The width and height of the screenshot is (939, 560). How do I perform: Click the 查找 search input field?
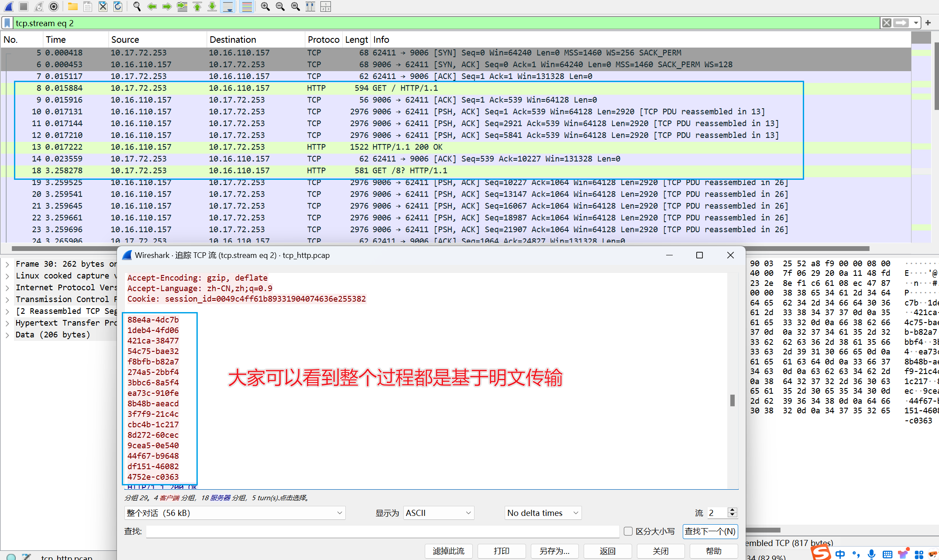[382, 531]
